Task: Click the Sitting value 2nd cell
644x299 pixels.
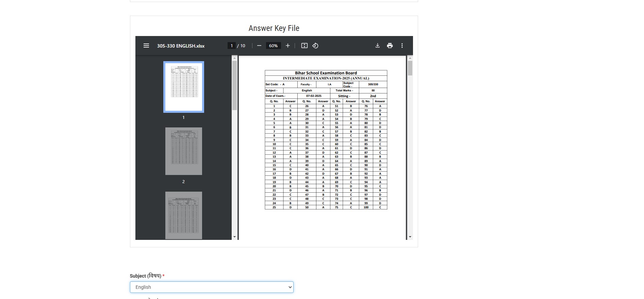Action: [373, 96]
